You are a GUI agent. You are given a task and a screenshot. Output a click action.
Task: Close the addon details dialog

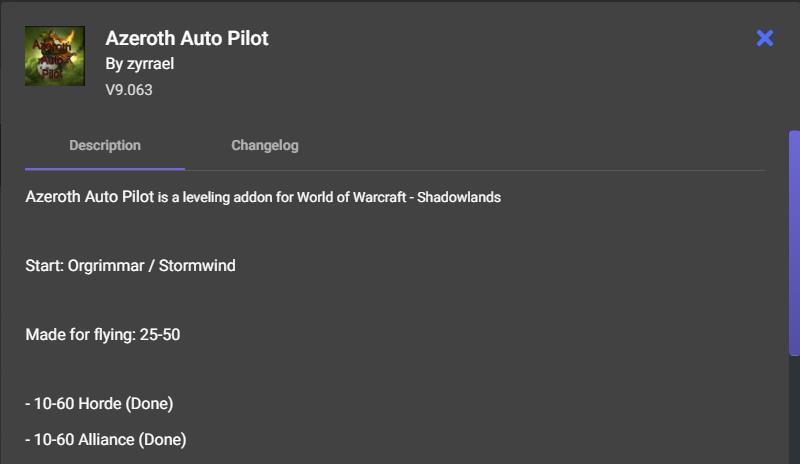[764, 38]
